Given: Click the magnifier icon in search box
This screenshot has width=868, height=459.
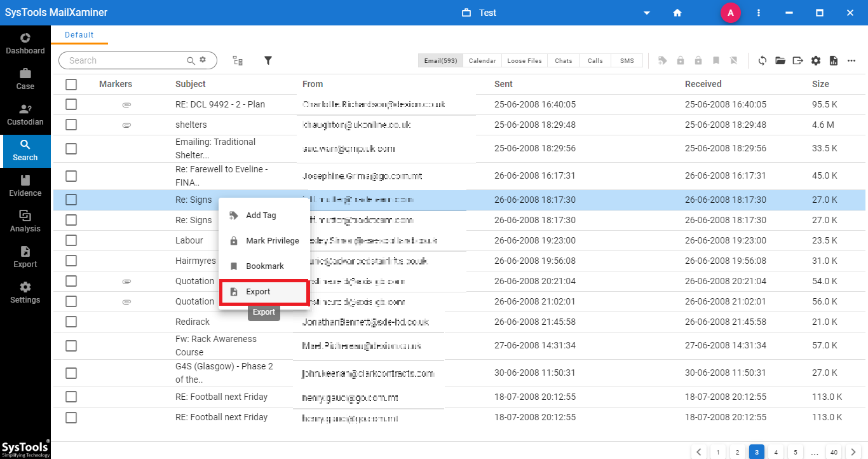Looking at the screenshot, I should 191,60.
